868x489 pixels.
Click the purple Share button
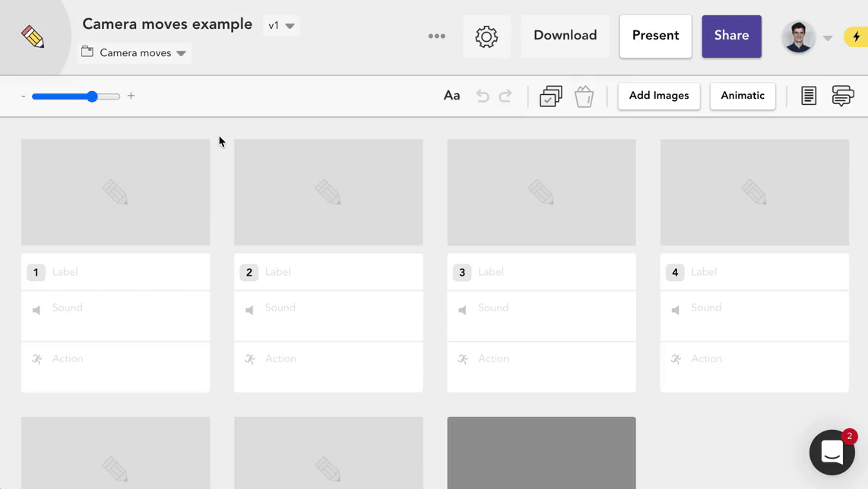tap(731, 36)
